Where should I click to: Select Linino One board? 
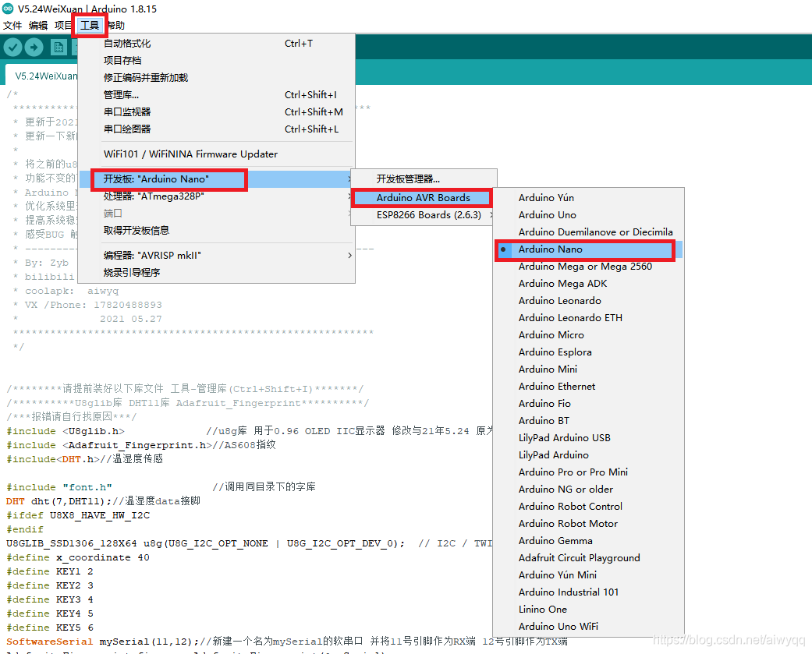[588, 609]
